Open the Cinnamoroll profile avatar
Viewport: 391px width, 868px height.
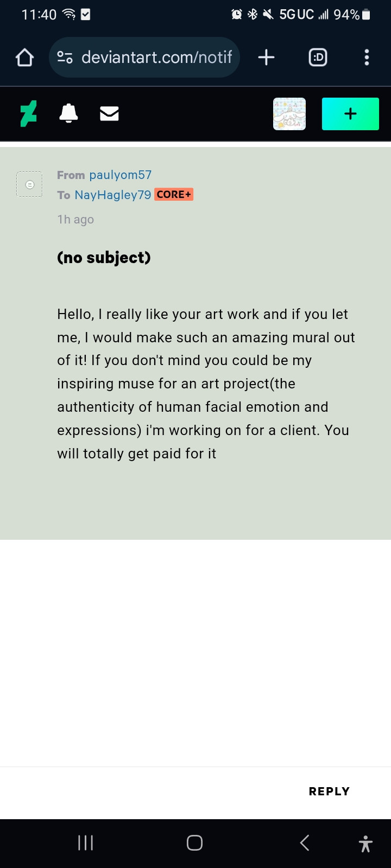coord(289,114)
